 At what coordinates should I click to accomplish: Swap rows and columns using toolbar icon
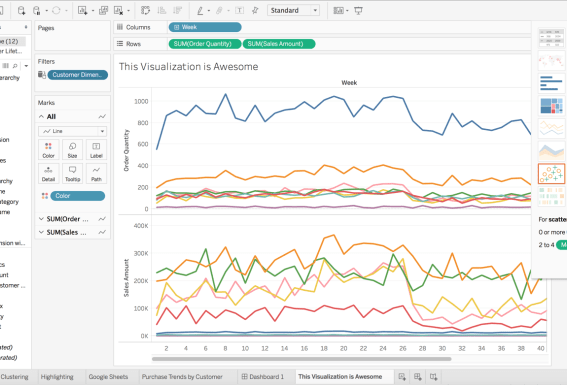click(145, 10)
